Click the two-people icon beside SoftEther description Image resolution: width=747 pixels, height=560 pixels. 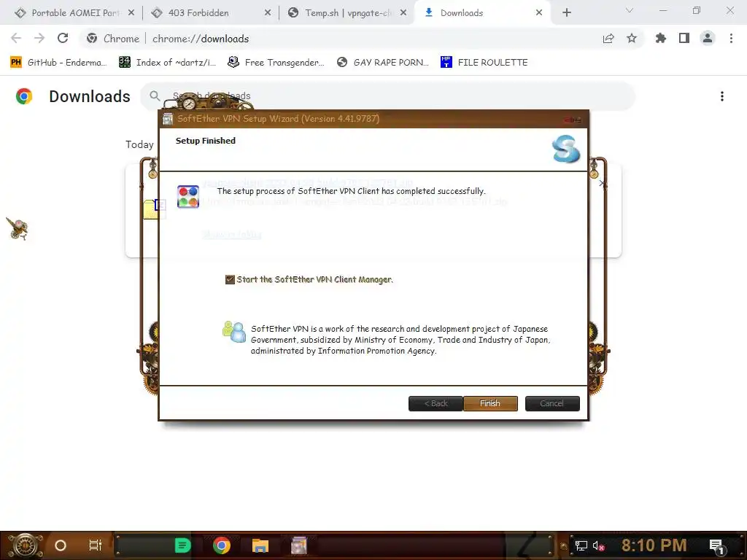tap(234, 332)
